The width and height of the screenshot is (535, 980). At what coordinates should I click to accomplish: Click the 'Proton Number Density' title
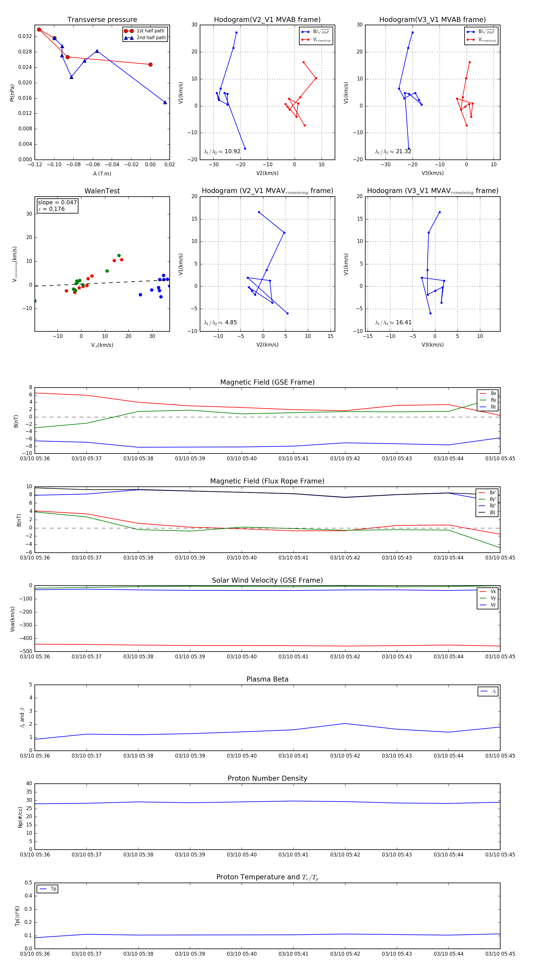coord(267,778)
